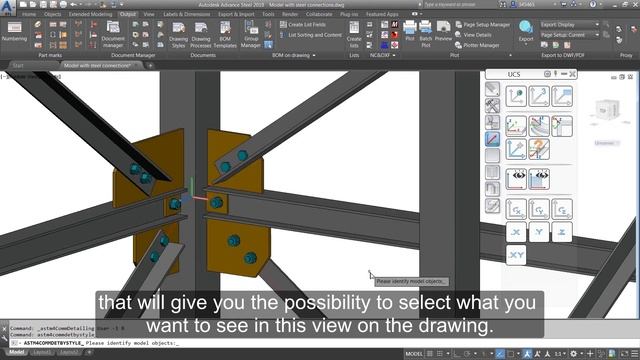
Task: Click the Plot printer icon
Action: click(x=409, y=31)
